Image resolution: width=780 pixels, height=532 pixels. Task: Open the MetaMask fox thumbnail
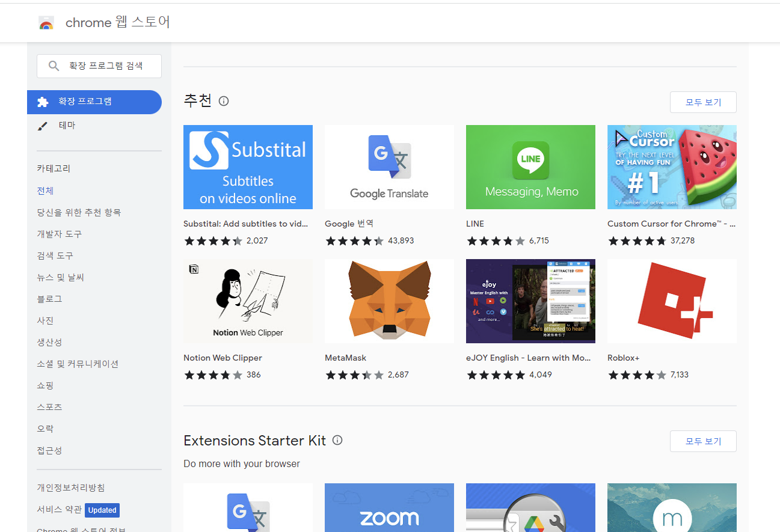coord(389,301)
